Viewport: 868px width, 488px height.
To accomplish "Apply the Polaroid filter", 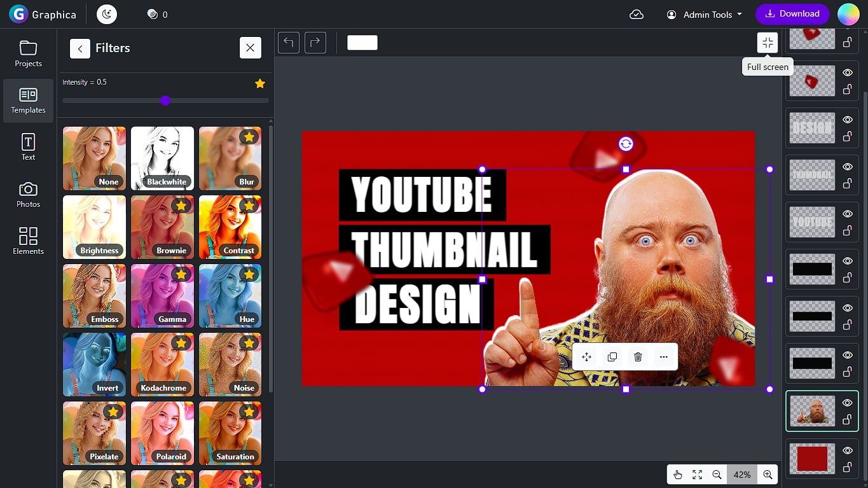I will point(162,433).
